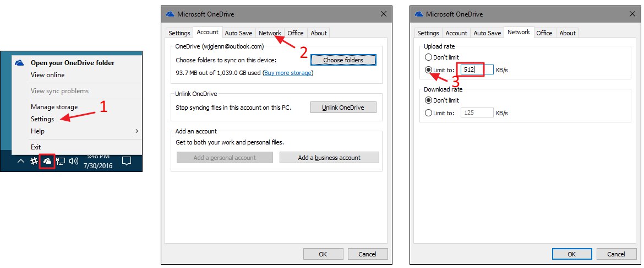Screen dimensions: 644x268
Task: Open the Action Center notification icon
Action: [127, 161]
